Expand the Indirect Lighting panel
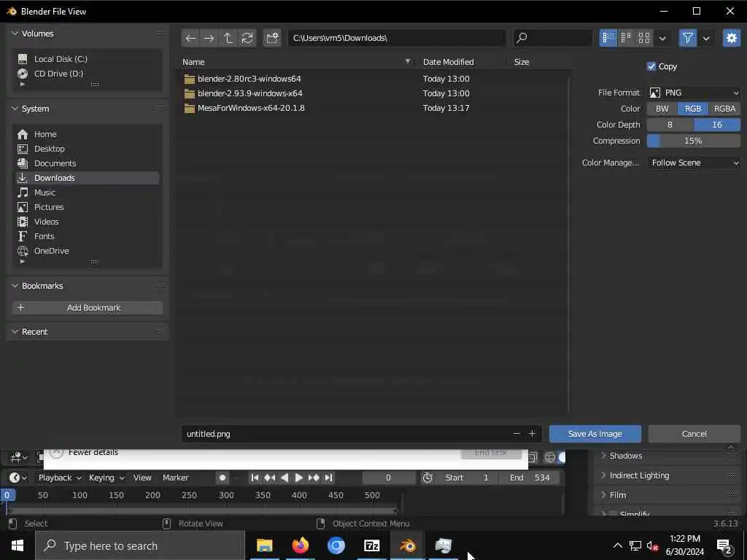 click(x=639, y=475)
